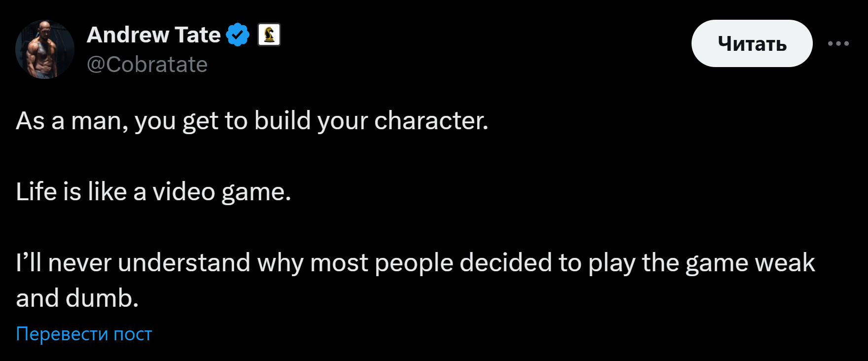Click the @Cobratate handle
The image size is (868, 361).
click(147, 65)
